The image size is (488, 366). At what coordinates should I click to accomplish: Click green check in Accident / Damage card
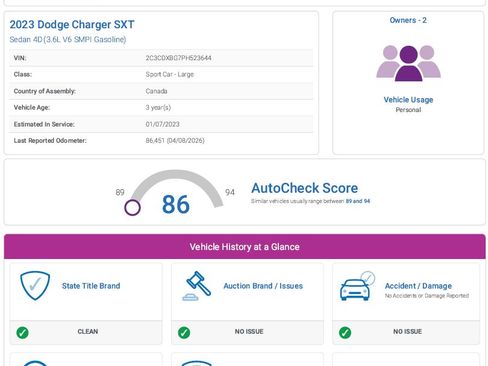[345, 332]
